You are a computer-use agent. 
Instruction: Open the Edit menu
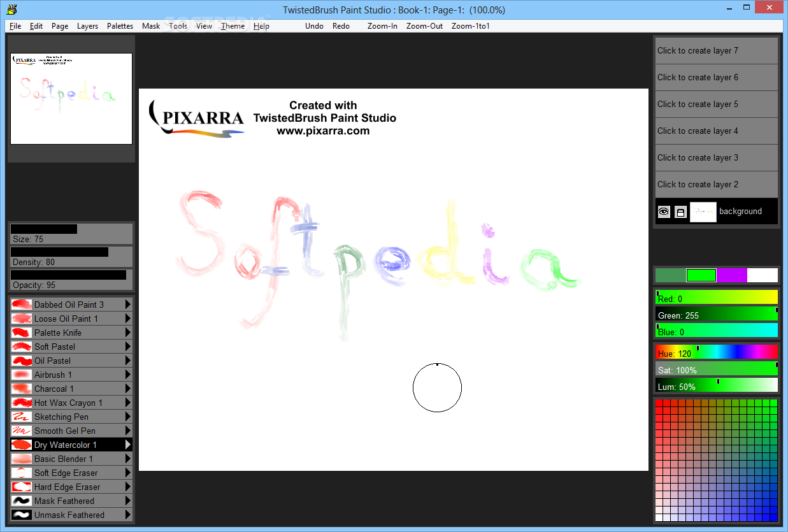36,26
